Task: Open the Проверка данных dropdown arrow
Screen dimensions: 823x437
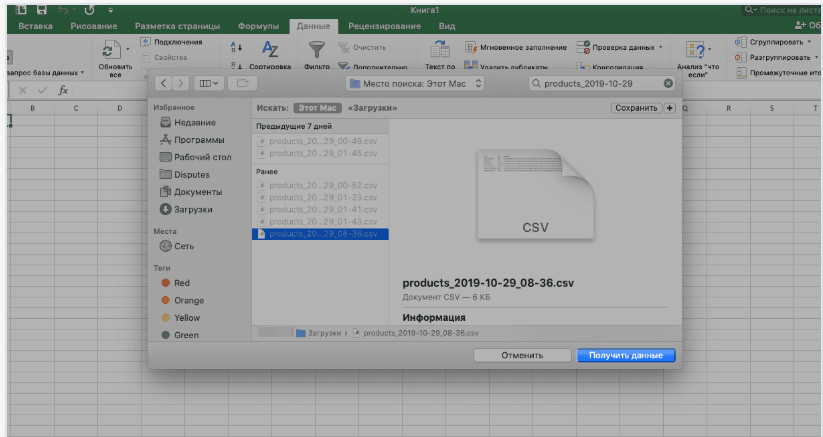Action: 660,47
